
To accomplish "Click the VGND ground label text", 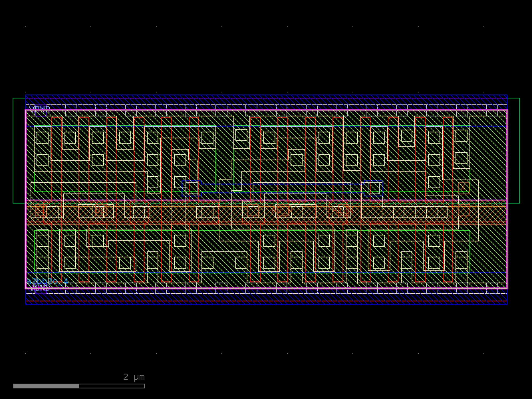I will (x=40, y=288).
